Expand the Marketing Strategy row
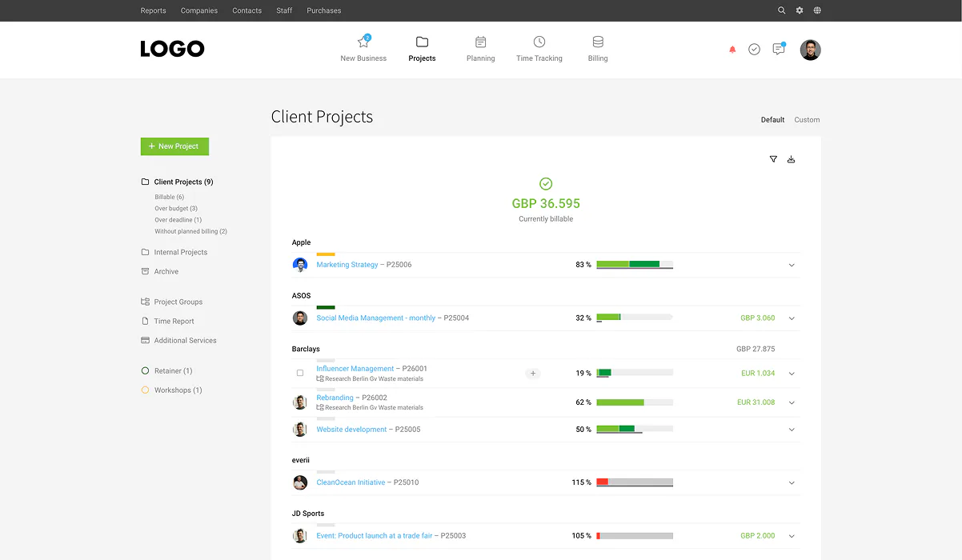The image size is (962, 560). 792,265
